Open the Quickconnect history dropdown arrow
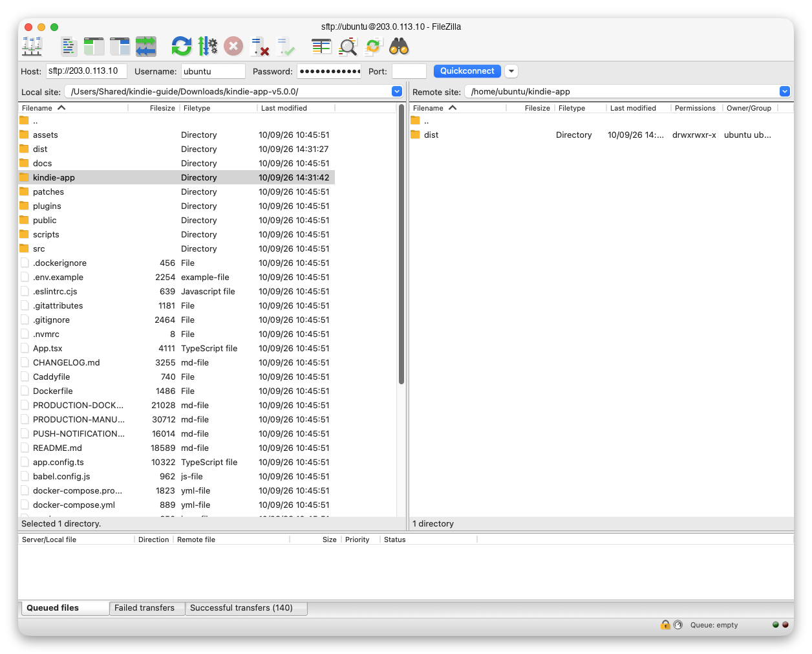812x654 pixels. point(511,71)
